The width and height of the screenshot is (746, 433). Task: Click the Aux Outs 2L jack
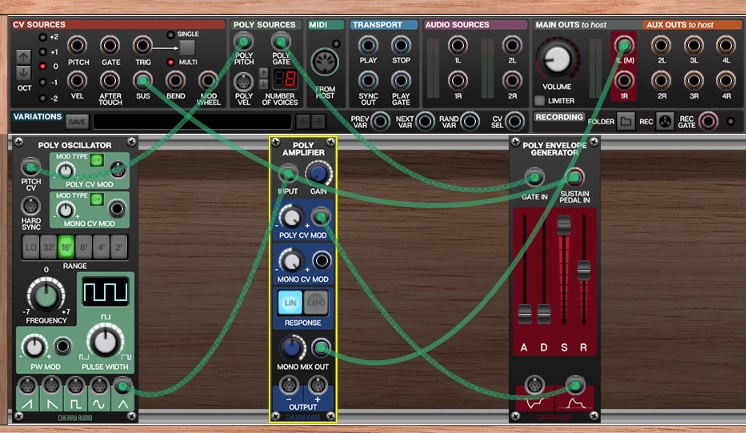coord(661,46)
